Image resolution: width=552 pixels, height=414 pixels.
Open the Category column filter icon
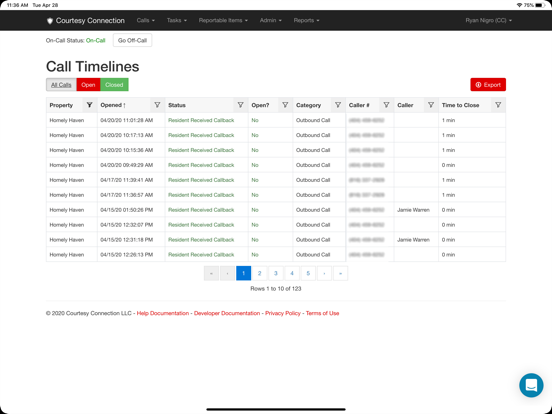coord(338,105)
